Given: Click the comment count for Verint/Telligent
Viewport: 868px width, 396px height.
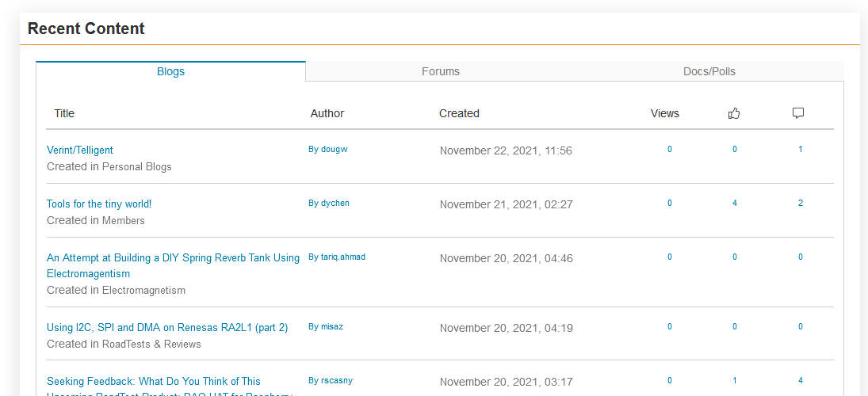Looking at the screenshot, I should tap(801, 150).
